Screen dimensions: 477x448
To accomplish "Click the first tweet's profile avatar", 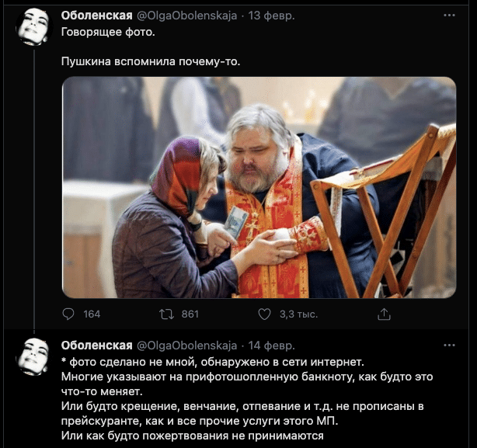I will pyautogui.click(x=34, y=26).
